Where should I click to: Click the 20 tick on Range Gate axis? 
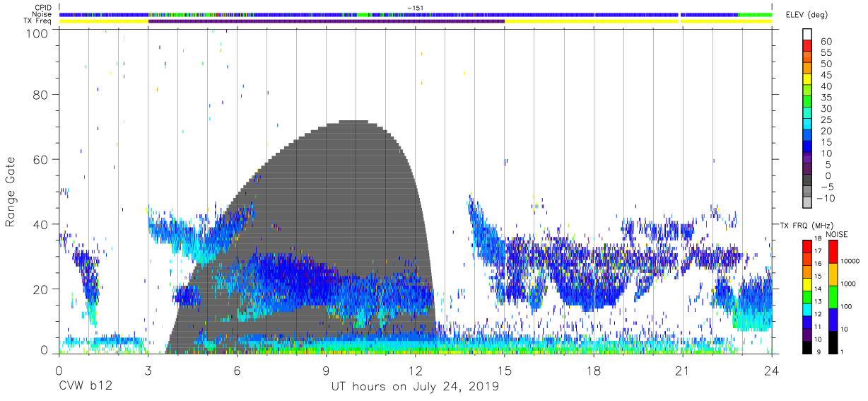point(41,289)
